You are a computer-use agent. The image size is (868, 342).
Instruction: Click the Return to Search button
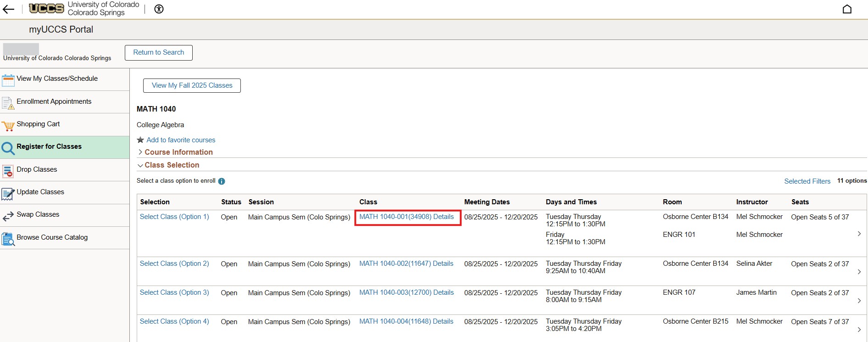[x=158, y=52]
